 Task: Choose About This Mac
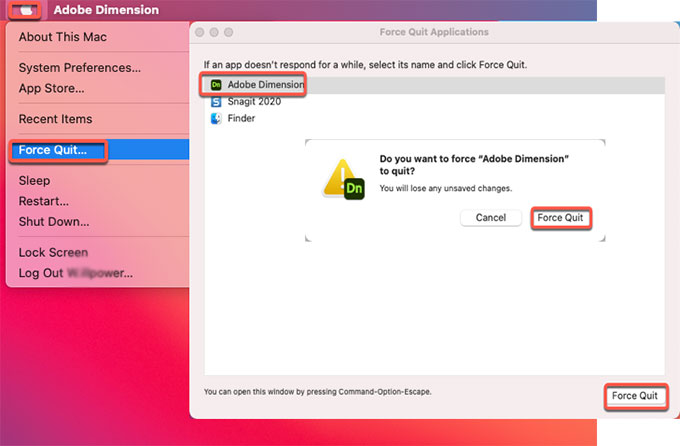[x=62, y=37]
